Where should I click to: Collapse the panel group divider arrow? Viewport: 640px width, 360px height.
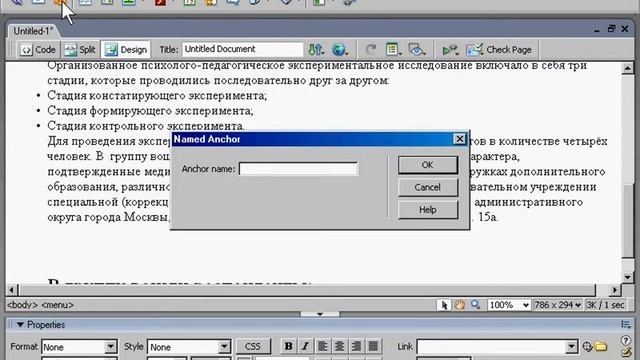[x=320, y=314]
